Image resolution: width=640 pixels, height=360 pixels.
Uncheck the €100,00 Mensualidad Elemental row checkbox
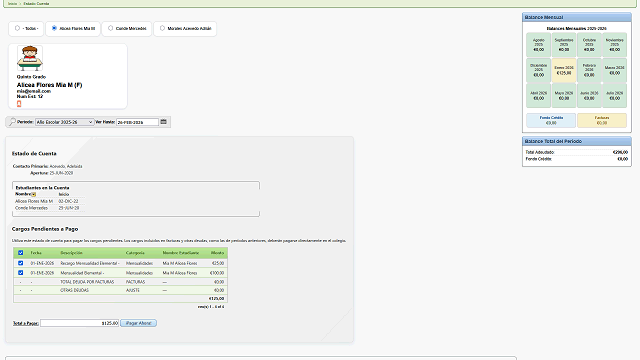coord(20,273)
